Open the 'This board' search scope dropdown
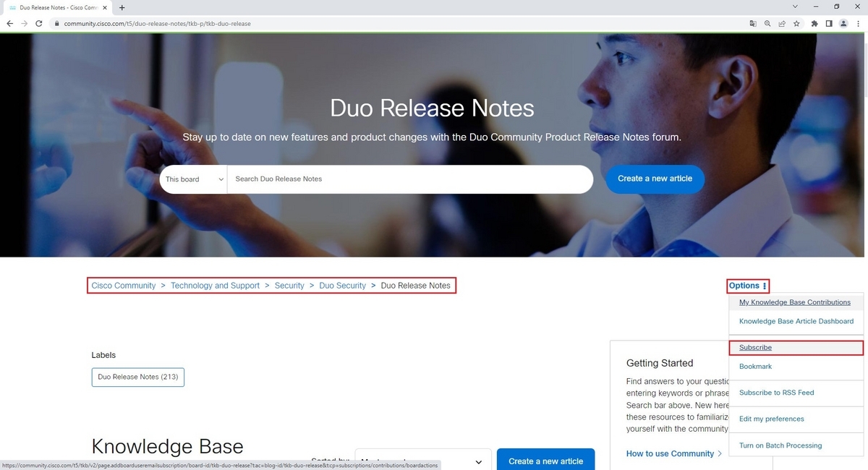The height and width of the screenshot is (470, 868). click(x=193, y=179)
